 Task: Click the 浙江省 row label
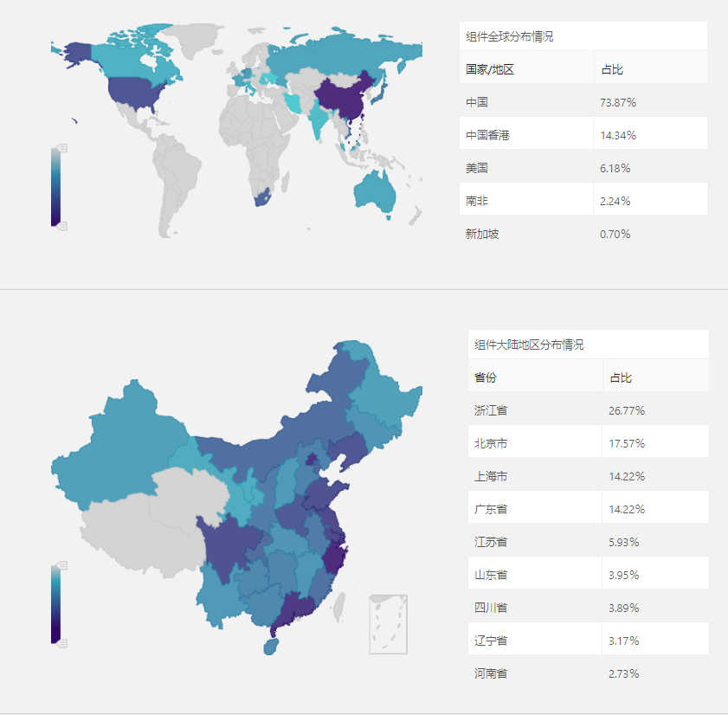pyautogui.click(x=491, y=410)
